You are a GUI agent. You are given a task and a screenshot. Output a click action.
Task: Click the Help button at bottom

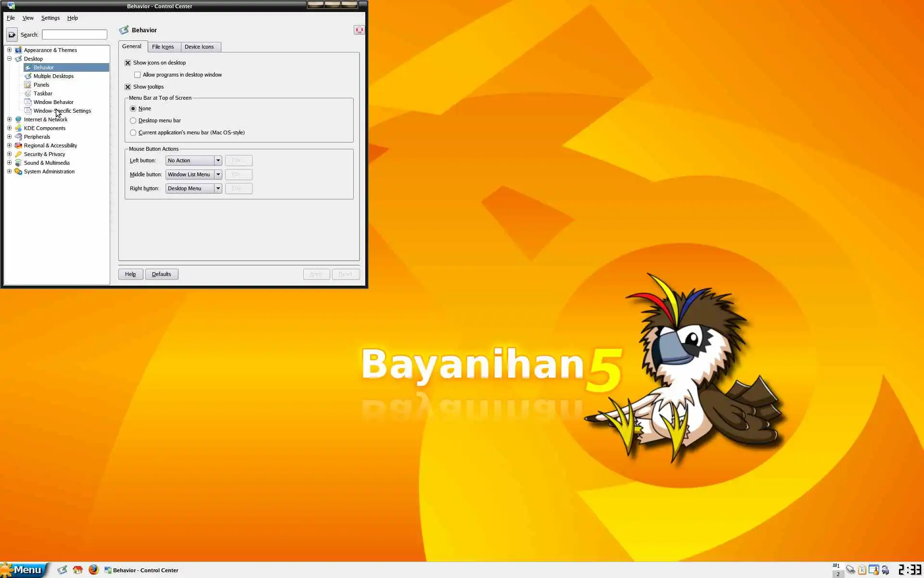130,274
